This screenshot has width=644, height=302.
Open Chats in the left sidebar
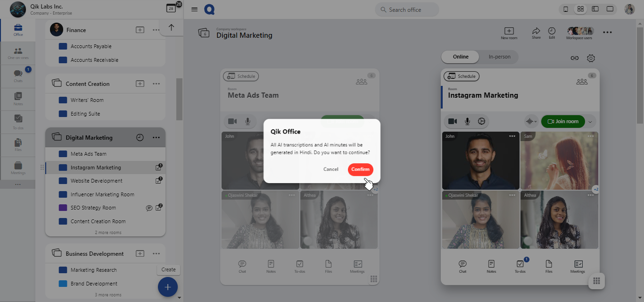(x=18, y=75)
